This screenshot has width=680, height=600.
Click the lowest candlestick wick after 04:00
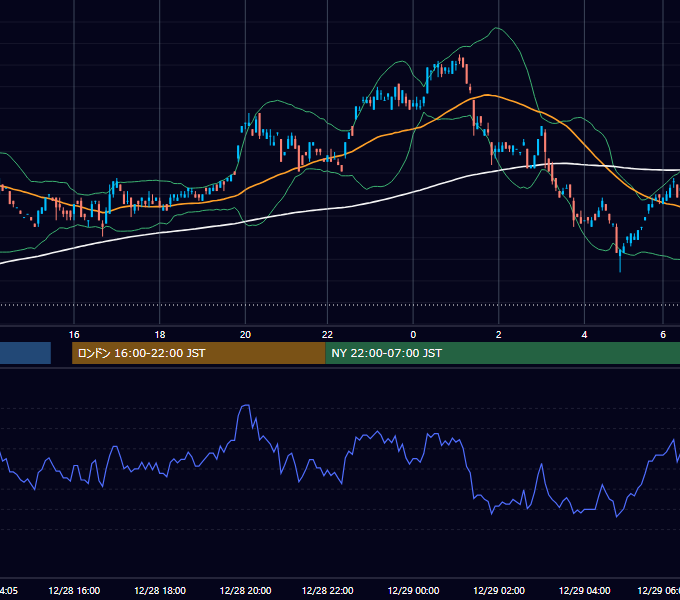point(620,264)
